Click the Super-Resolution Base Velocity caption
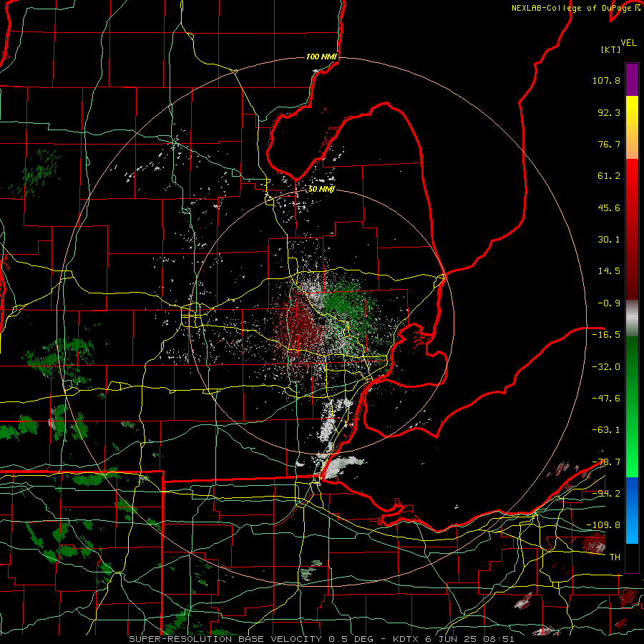Viewport: 644px width, 644px height. click(321, 639)
